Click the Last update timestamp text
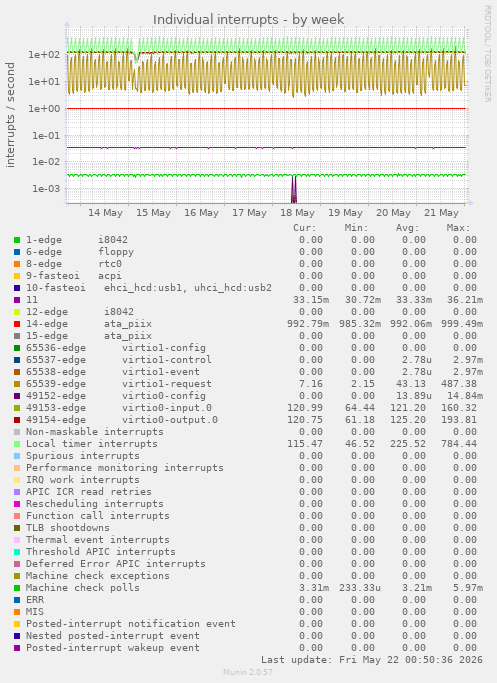 tap(372, 660)
